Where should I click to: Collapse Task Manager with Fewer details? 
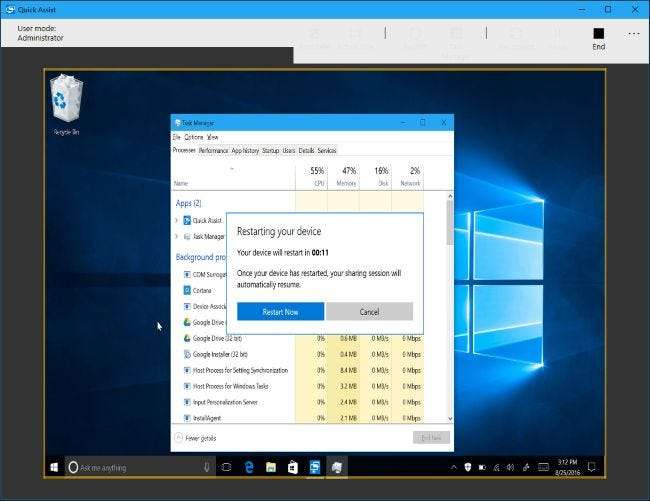[x=200, y=437]
